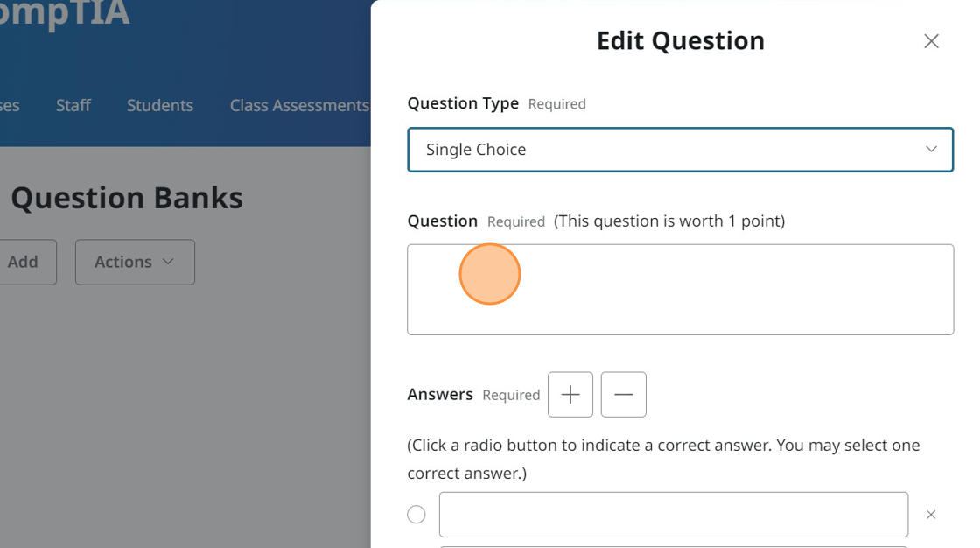980x548 pixels.
Task: Mark the first answer as correct
Action: [x=416, y=515]
